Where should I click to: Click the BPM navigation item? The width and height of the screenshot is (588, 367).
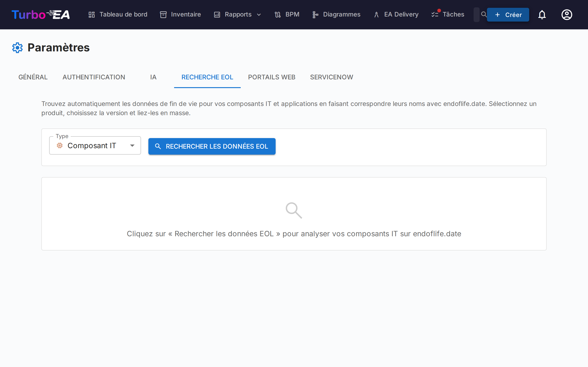[287, 14]
